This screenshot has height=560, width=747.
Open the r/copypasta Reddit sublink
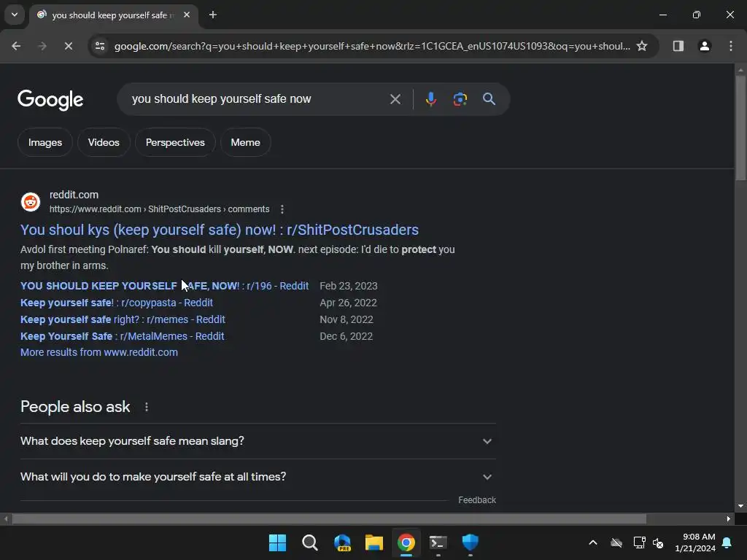click(x=117, y=303)
